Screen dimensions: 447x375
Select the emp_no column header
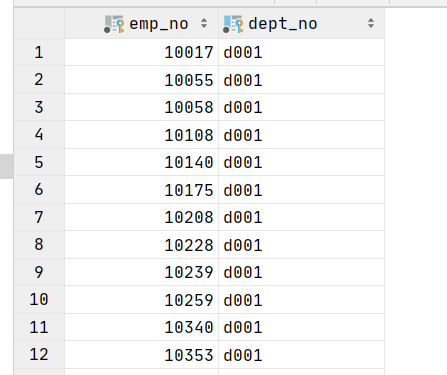[x=141, y=23]
